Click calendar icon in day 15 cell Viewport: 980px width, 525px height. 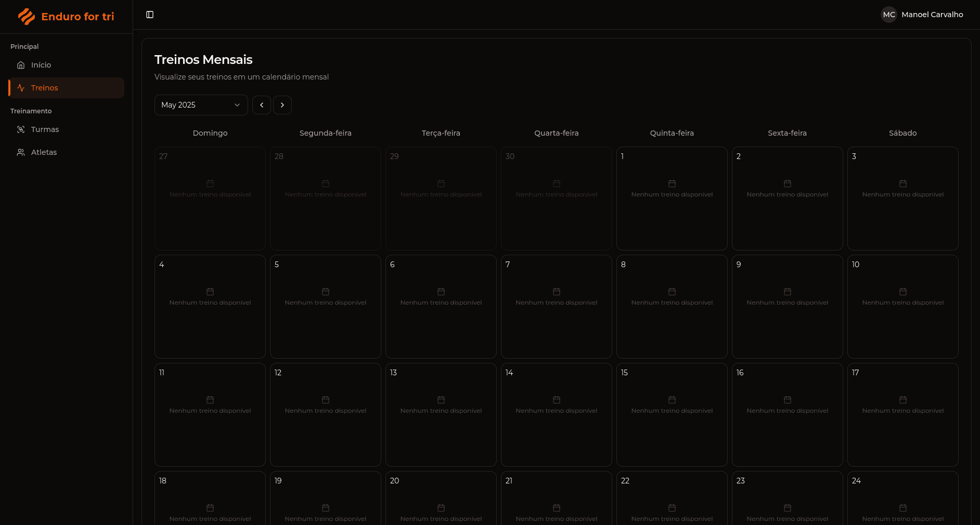pos(672,400)
